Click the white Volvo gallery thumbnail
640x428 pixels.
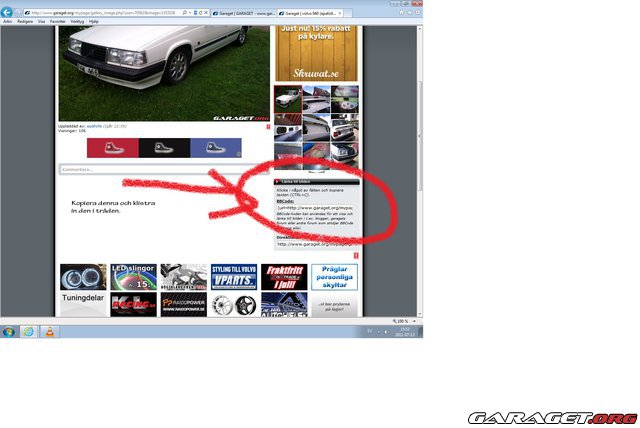click(287, 99)
